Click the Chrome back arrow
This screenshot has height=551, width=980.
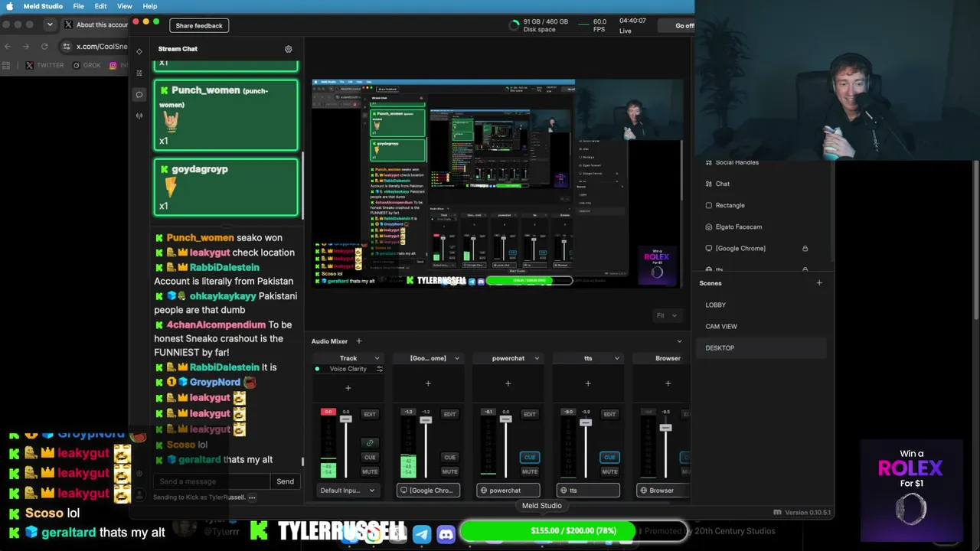click(x=8, y=47)
